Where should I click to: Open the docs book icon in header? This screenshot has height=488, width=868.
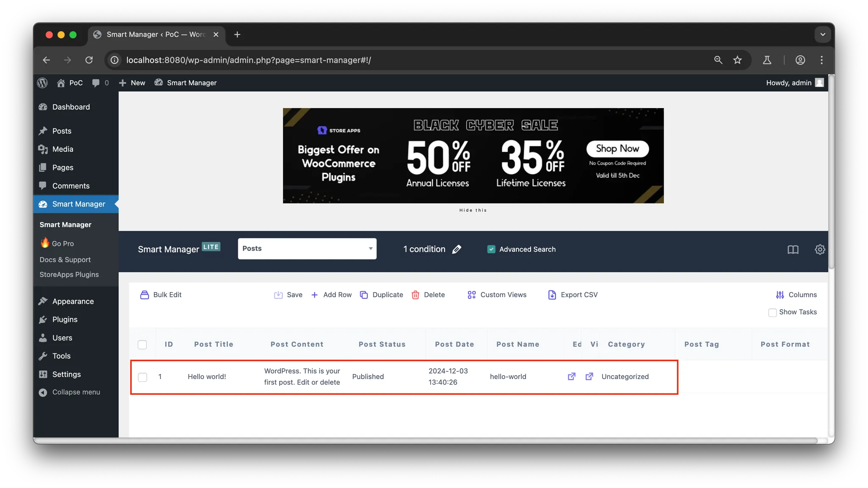click(793, 249)
